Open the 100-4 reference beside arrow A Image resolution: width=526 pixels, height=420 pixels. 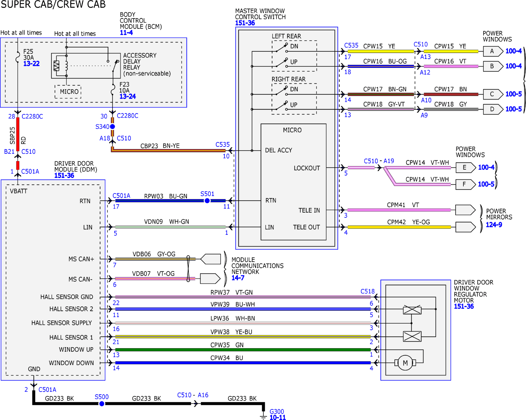[514, 51]
